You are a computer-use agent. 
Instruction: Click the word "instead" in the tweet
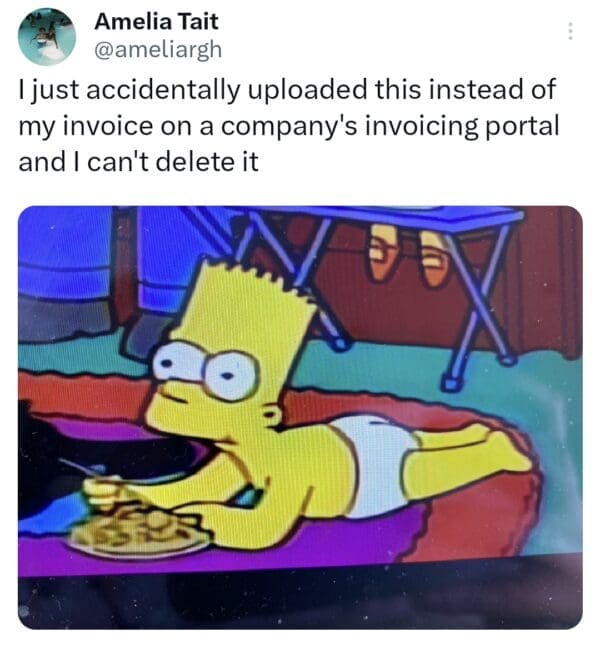[x=476, y=90]
